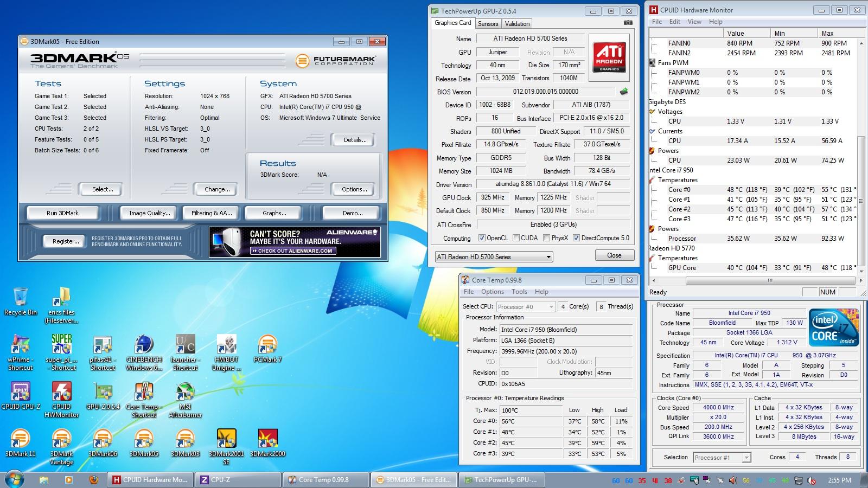Click Alienware advertisement banner
This screenshot has height=488, width=868.
coord(295,242)
